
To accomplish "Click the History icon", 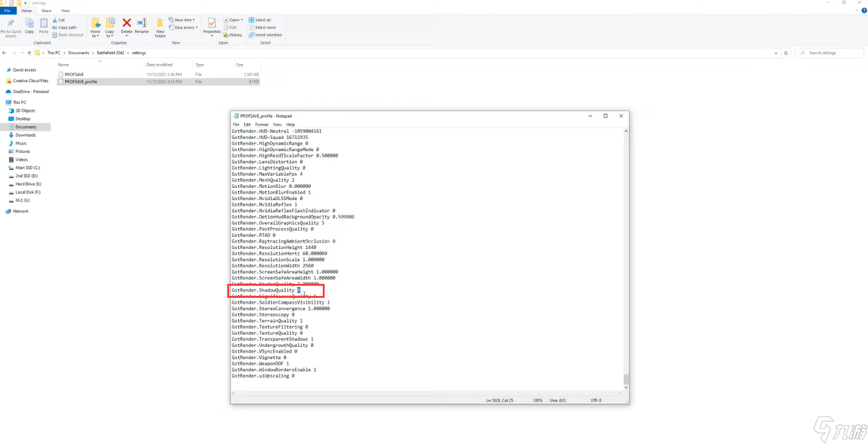I will (x=226, y=35).
